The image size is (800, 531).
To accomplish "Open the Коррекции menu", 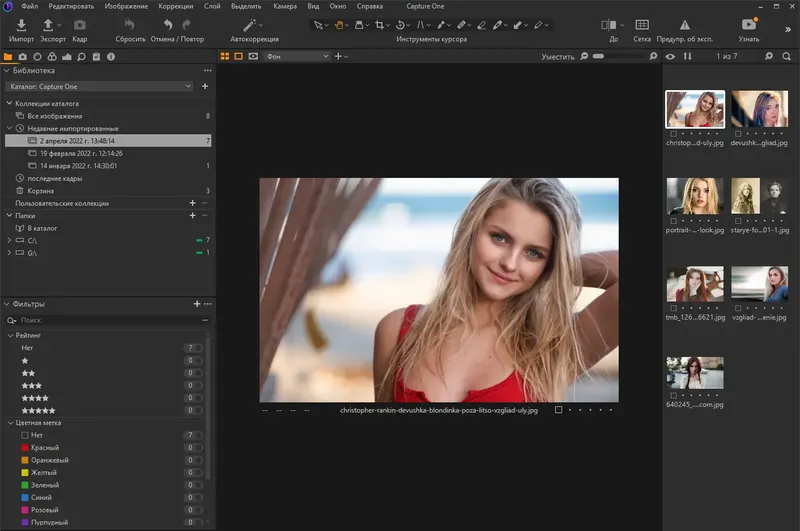I will tap(175, 6).
